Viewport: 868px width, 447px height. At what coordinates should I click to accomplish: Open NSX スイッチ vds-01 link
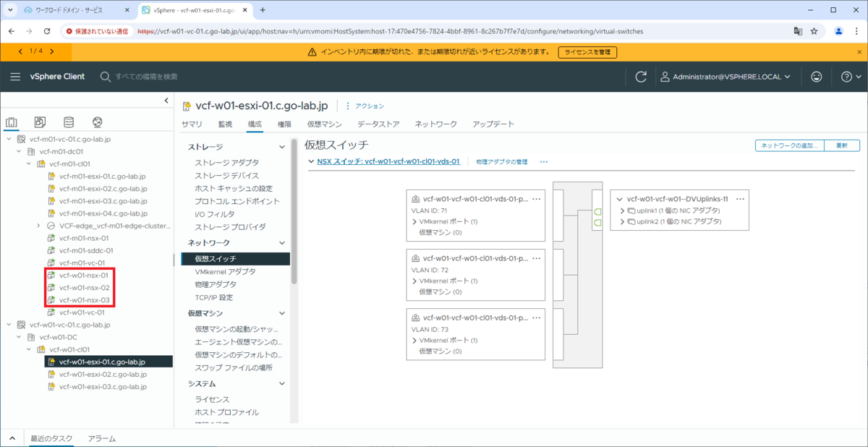[x=388, y=161]
